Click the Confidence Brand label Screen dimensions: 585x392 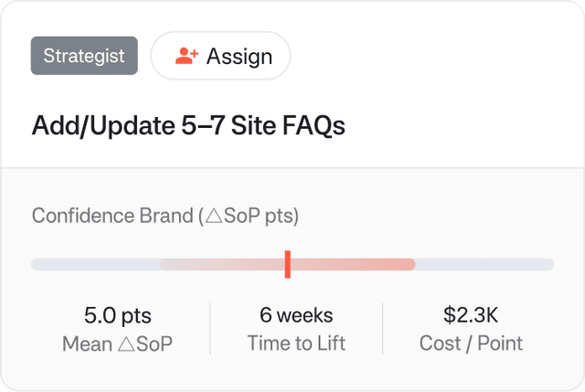(x=165, y=217)
